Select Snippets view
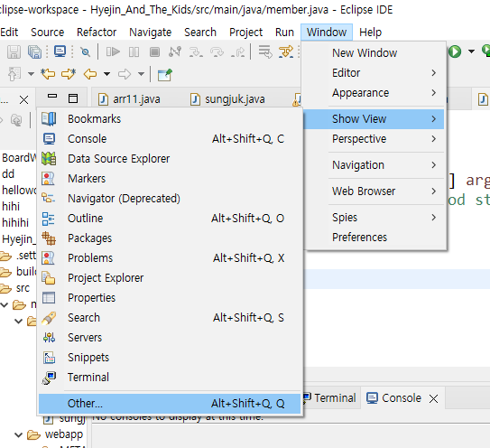 (x=170, y=358)
